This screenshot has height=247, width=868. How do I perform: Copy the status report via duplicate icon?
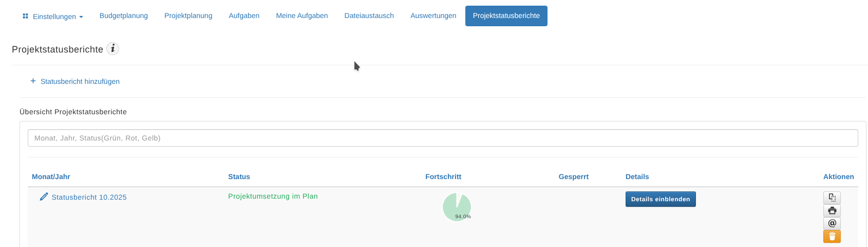[x=832, y=198]
